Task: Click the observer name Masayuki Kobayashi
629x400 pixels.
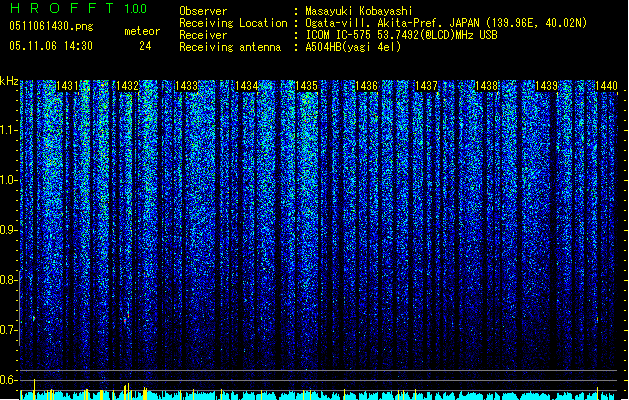Action: [x=359, y=11]
